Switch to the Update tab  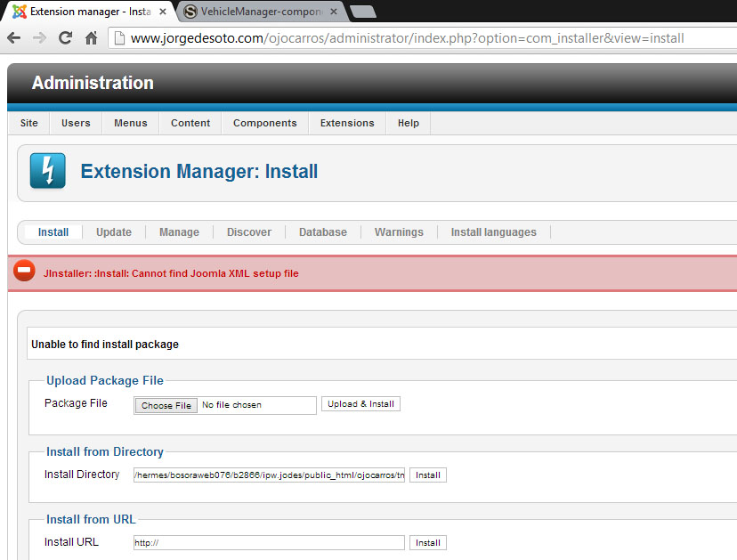pos(114,232)
